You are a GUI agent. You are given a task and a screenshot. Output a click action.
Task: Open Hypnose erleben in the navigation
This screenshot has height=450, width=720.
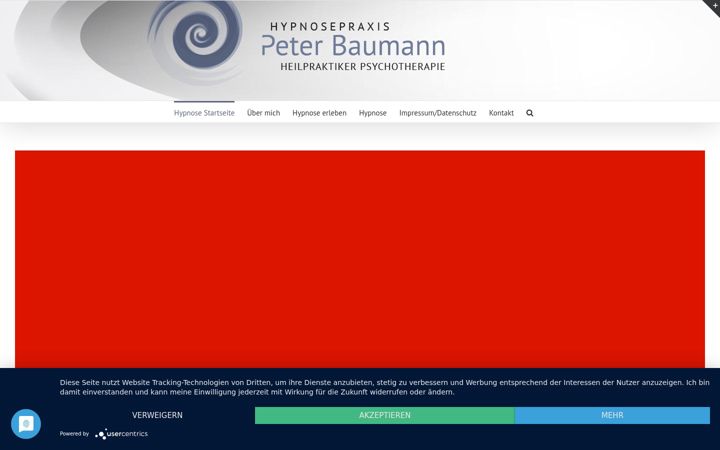point(319,113)
